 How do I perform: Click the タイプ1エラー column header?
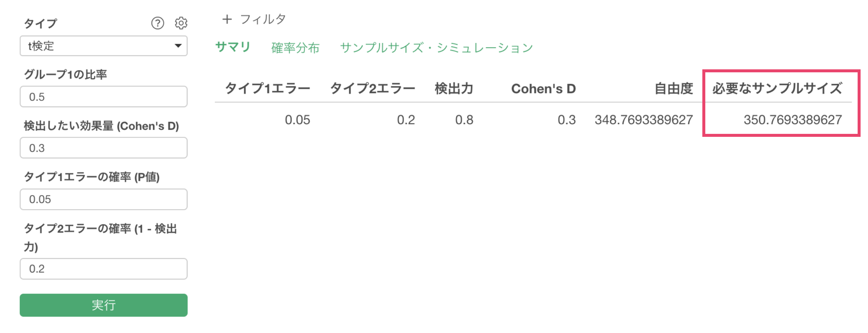[268, 89]
